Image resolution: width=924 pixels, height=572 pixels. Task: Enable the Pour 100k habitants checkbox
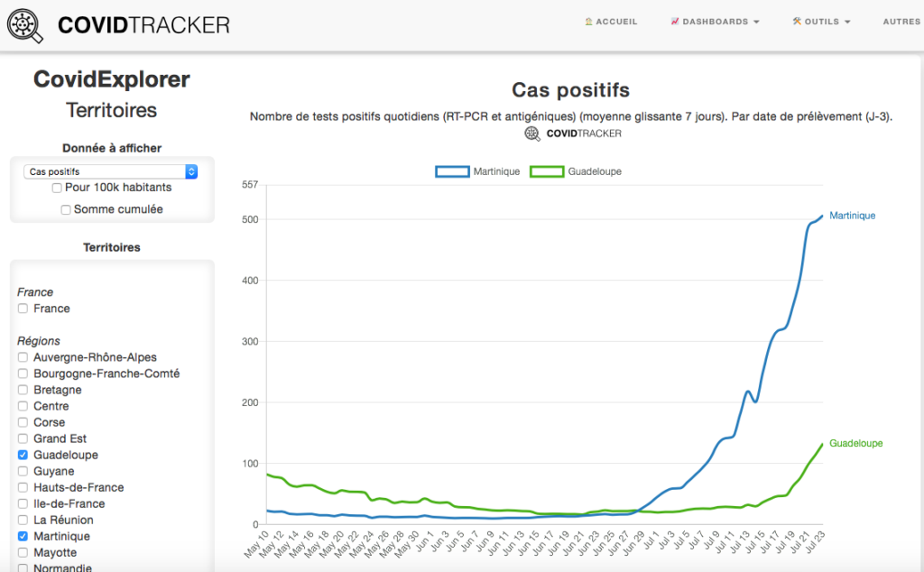pos(57,188)
